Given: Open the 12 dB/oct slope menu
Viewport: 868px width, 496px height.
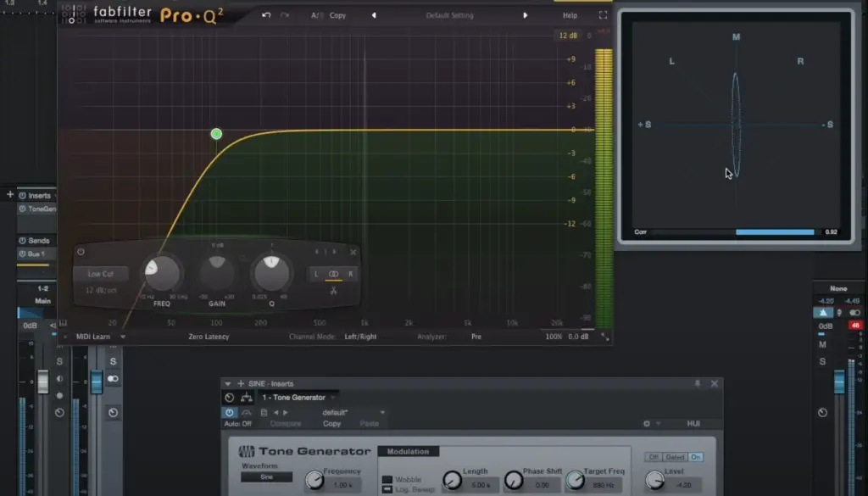Looking at the screenshot, I should tap(101, 290).
